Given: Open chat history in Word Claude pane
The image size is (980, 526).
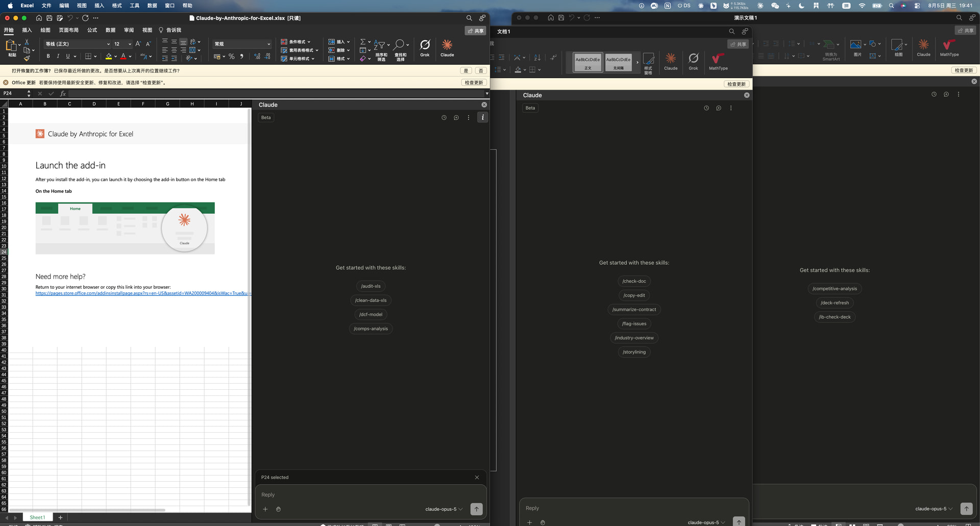Looking at the screenshot, I should tap(706, 108).
